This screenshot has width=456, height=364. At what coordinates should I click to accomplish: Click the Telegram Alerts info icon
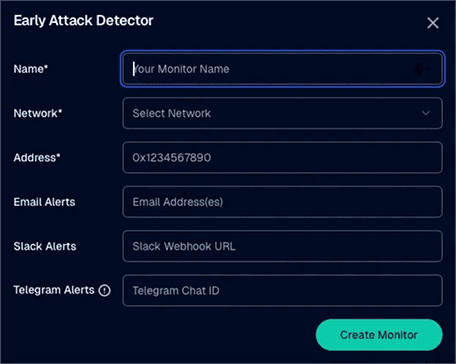(x=104, y=290)
